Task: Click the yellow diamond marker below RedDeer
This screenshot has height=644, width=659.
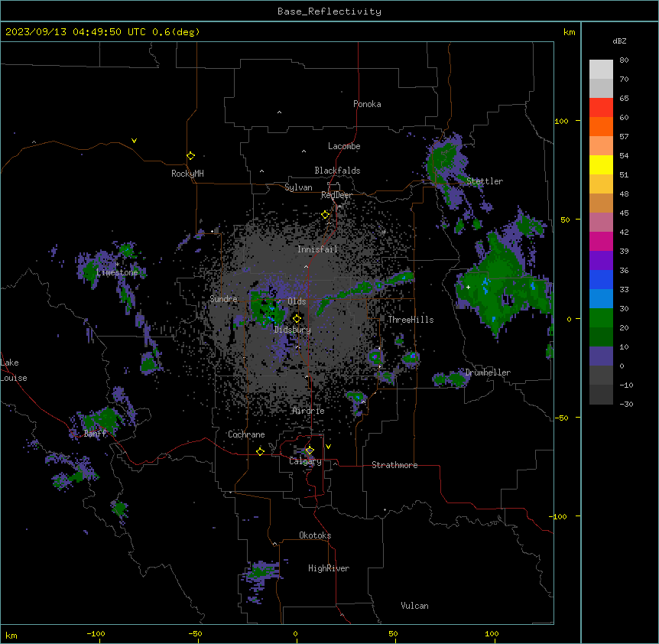Action: click(326, 214)
